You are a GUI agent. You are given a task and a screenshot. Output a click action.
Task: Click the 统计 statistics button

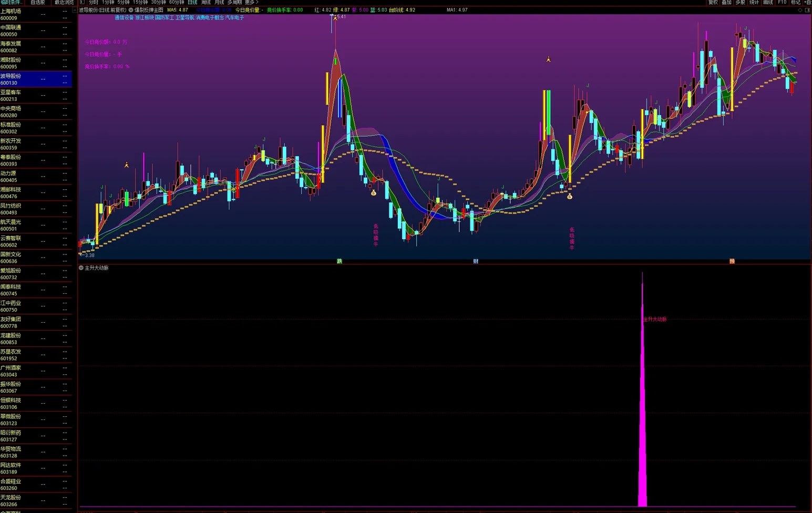coord(754,3)
